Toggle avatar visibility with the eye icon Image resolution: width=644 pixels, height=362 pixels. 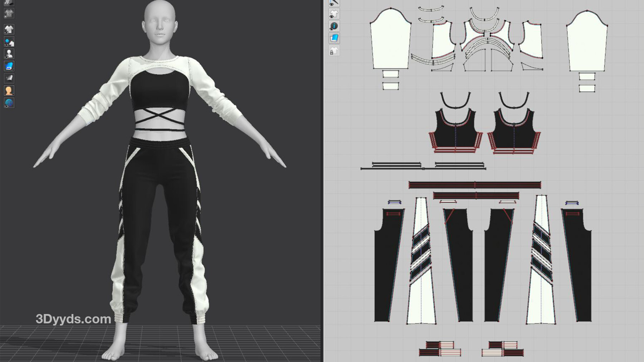click(9, 54)
